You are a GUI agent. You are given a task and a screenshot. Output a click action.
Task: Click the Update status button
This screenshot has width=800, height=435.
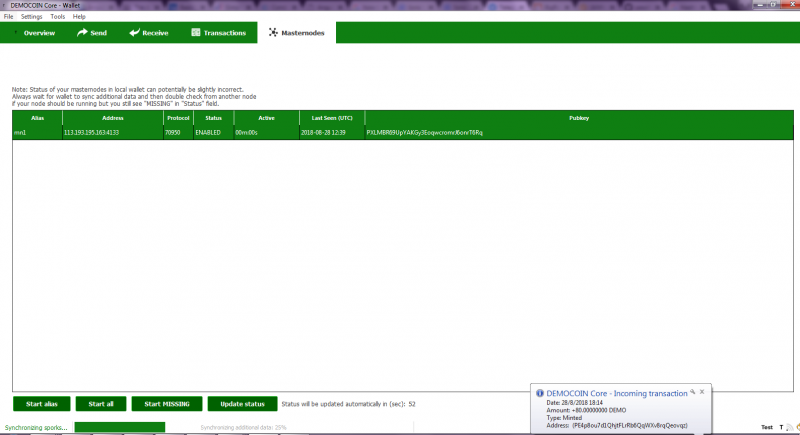coord(242,404)
